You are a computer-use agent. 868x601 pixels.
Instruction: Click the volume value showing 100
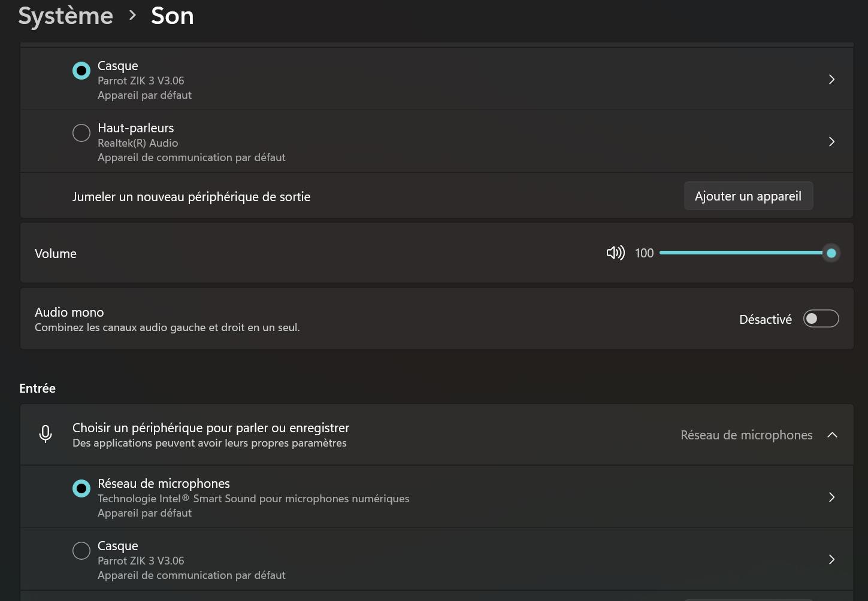tap(644, 253)
